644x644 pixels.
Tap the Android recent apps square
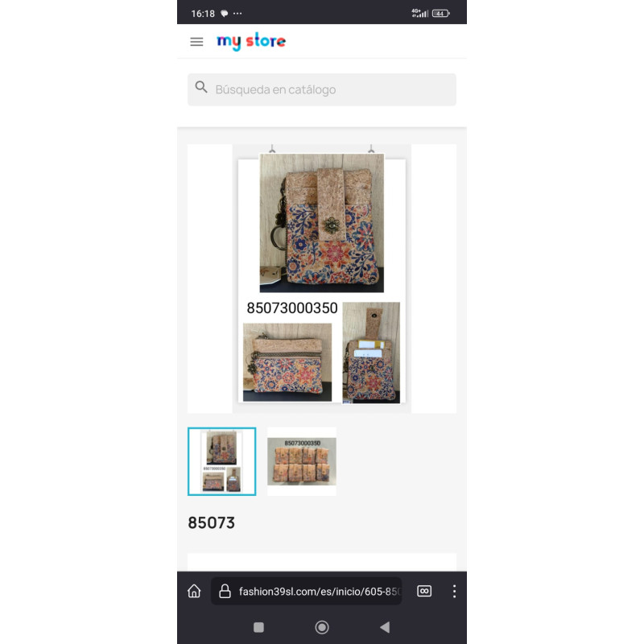click(x=258, y=627)
